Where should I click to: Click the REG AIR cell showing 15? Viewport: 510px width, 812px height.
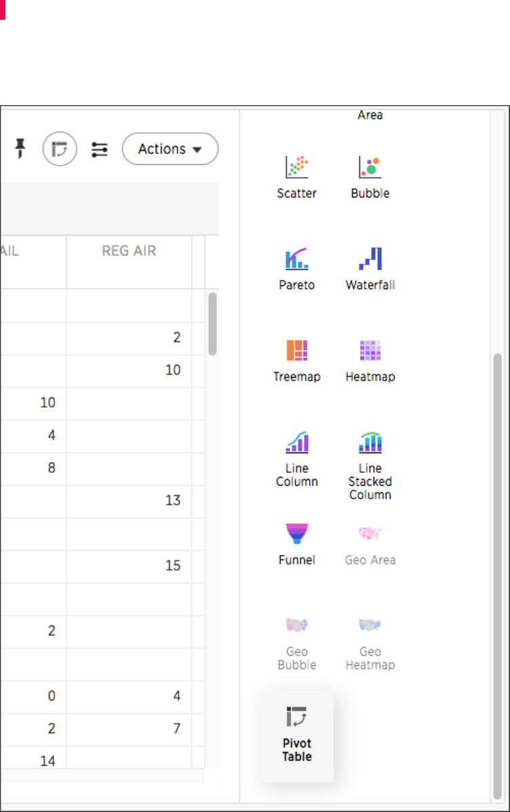(x=129, y=566)
